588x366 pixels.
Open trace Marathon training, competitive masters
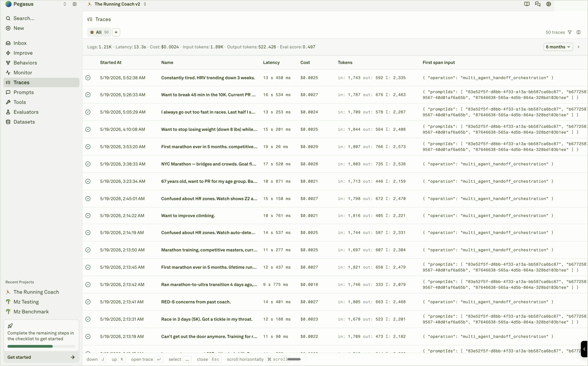click(x=209, y=250)
